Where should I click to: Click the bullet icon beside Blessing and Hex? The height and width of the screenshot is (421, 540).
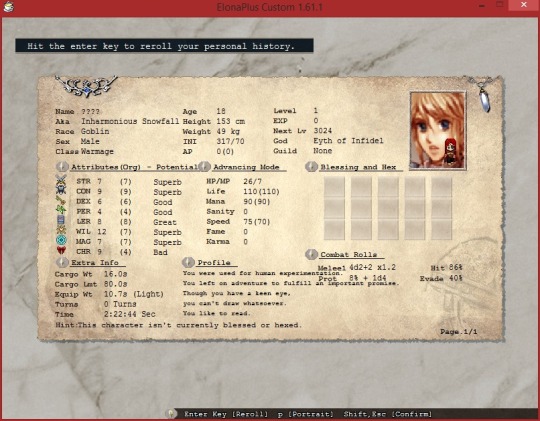(x=311, y=167)
